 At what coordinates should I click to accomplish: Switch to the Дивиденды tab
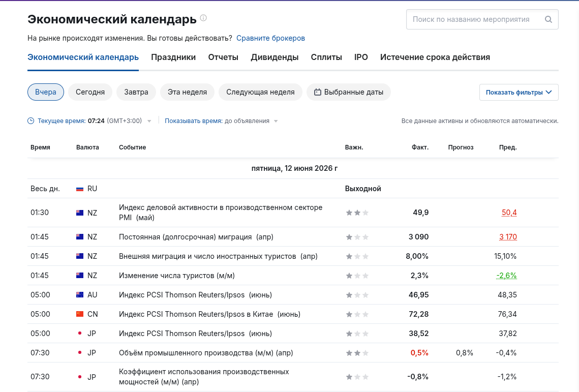tap(275, 57)
